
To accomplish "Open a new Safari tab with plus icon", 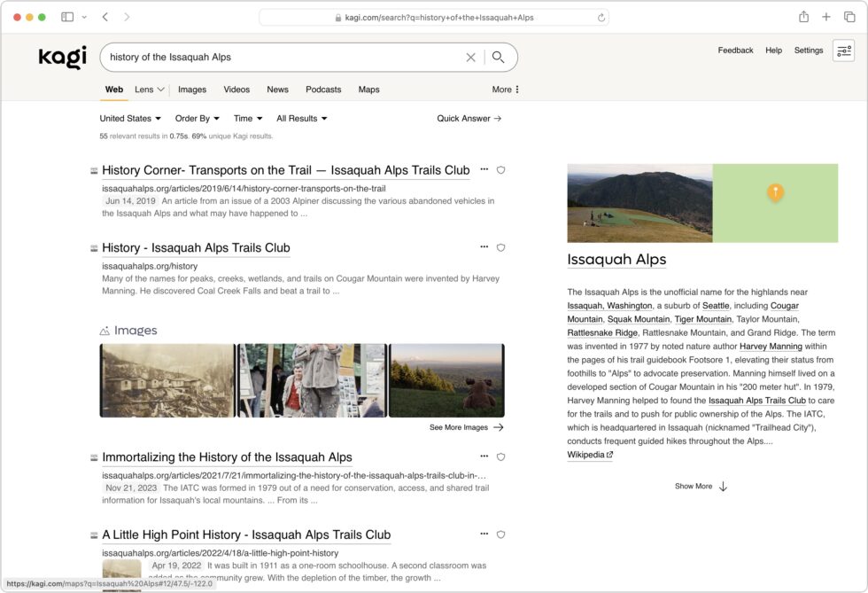I will (x=826, y=17).
